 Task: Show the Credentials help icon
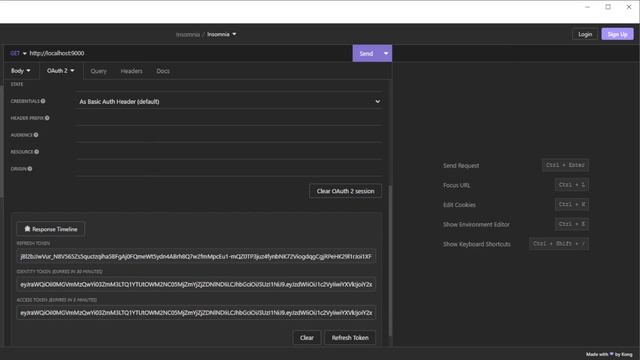[43, 101]
